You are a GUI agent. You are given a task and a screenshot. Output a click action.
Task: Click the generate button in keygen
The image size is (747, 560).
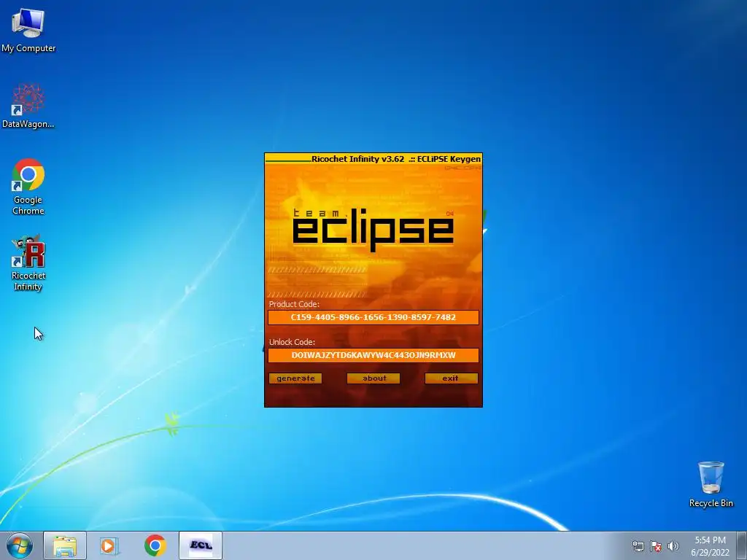295,378
